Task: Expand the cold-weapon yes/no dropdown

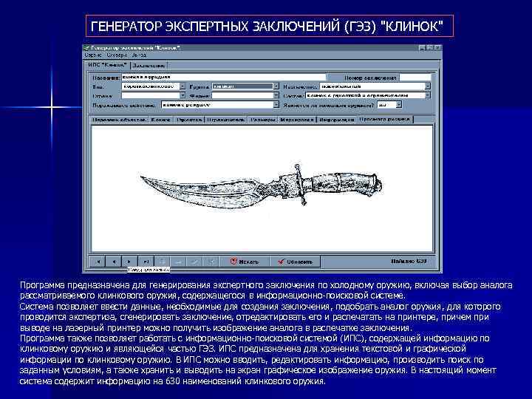Action: click(399, 105)
